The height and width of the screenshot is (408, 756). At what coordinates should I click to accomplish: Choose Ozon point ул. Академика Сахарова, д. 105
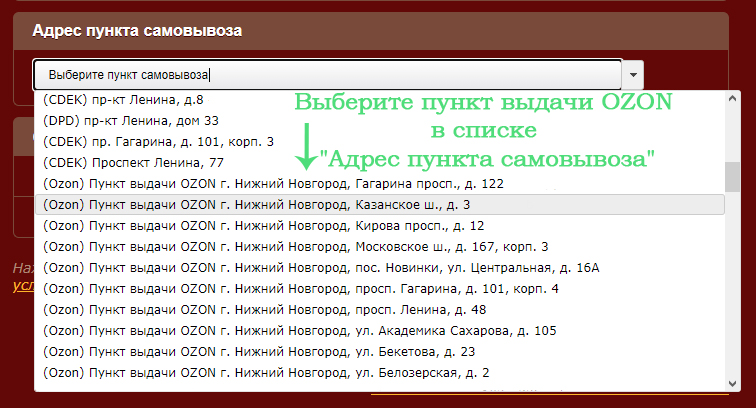(x=380, y=331)
